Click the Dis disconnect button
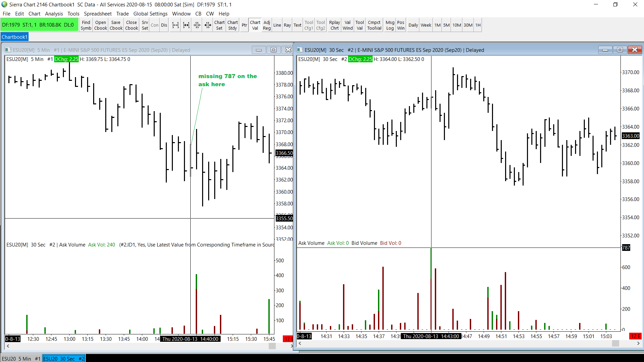 coord(164,25)
